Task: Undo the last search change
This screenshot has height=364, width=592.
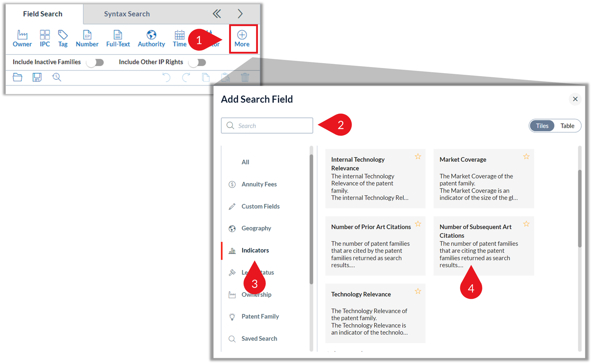Action: pos(166,77)
